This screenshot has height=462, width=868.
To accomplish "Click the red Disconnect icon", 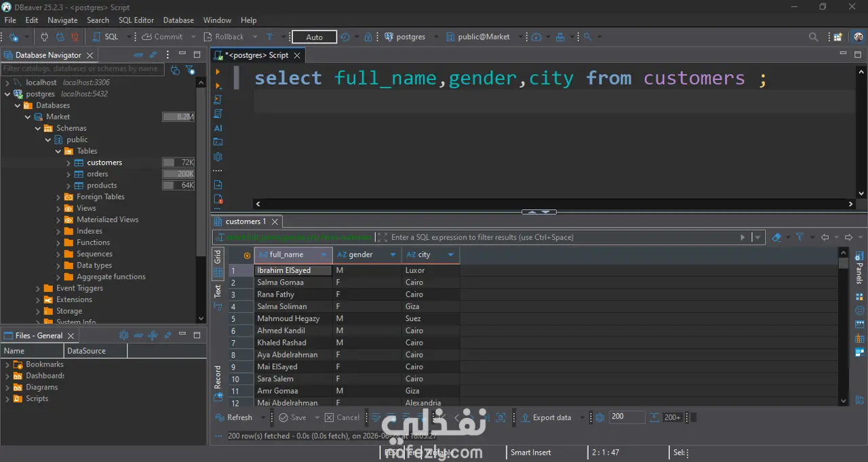I will [75, 37].
